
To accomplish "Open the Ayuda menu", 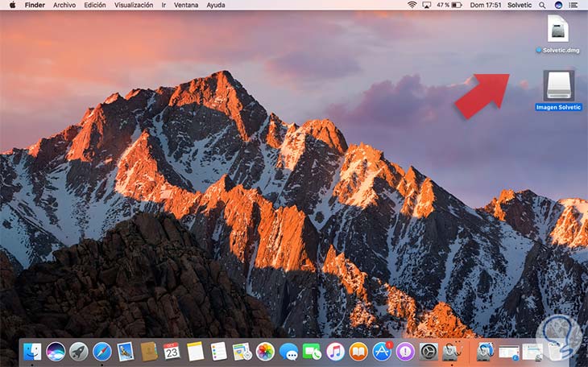I will pos(216,5).
